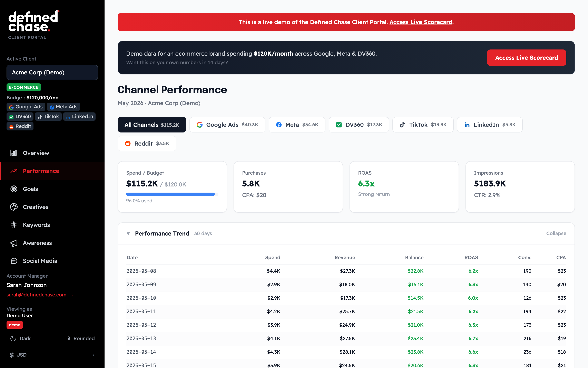Open Awareness in the sidebar
This screenshot has width=588, height=368.
pyautogui.click(x=52, y=243)
